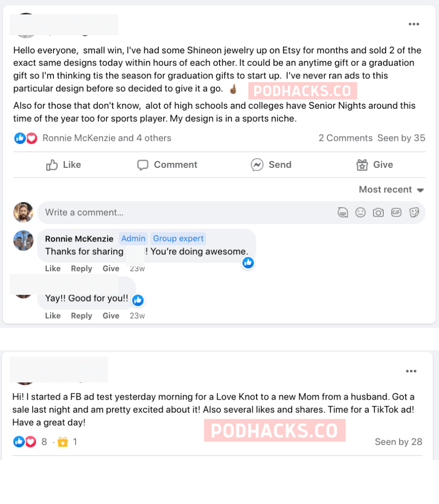Open the second post's three-dot options menu

pos(411,371)
